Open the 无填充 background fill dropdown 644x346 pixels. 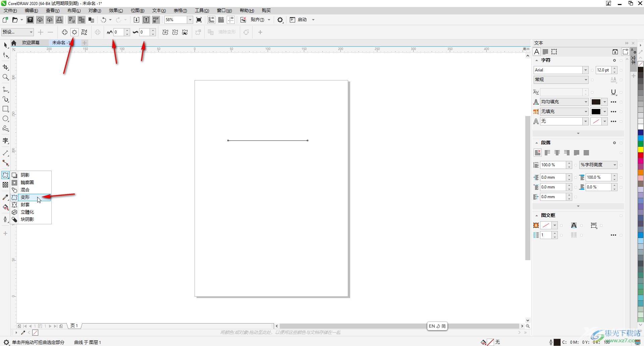pyautogui.click(x=586, y=112)
